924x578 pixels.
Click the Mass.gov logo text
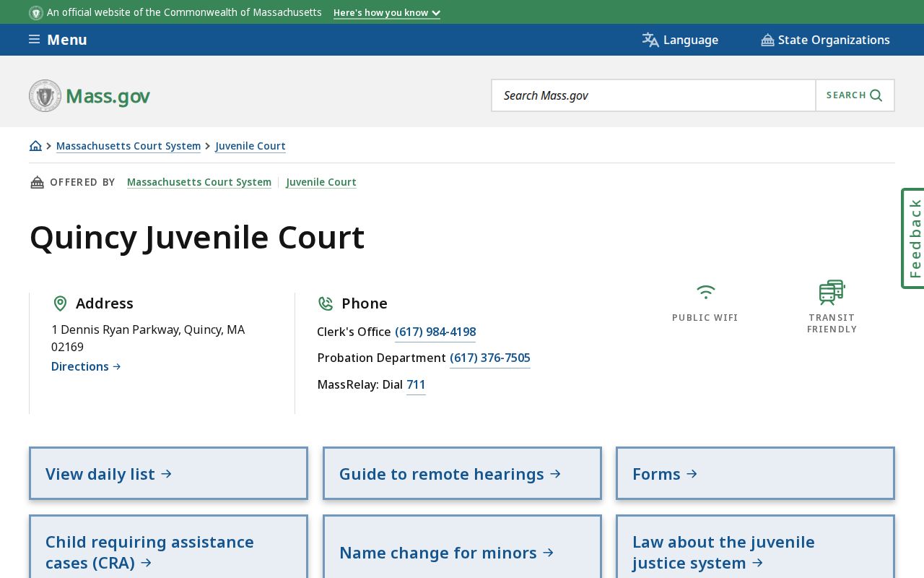point(108,96)
